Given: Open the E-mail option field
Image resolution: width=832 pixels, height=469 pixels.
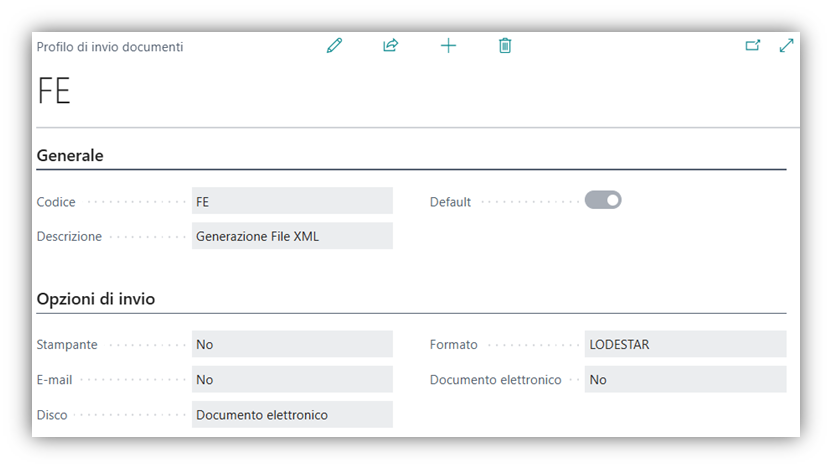Looking at the screenshot, I should pyautogui.click(x=292, y=380).
